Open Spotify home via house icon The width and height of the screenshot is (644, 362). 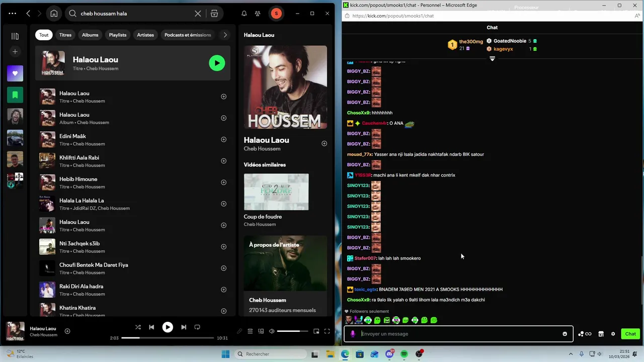coord(54,14)
